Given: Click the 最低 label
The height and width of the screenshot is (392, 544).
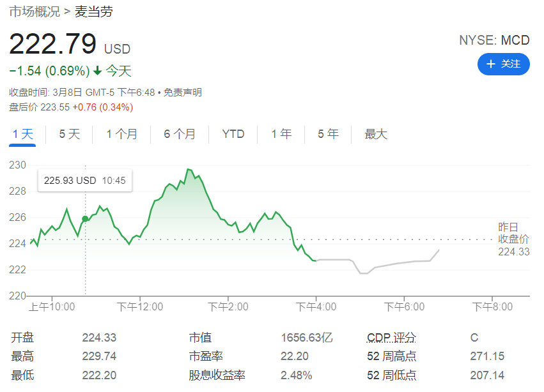Looking at the screenshot, I should (x=22, y=375).
